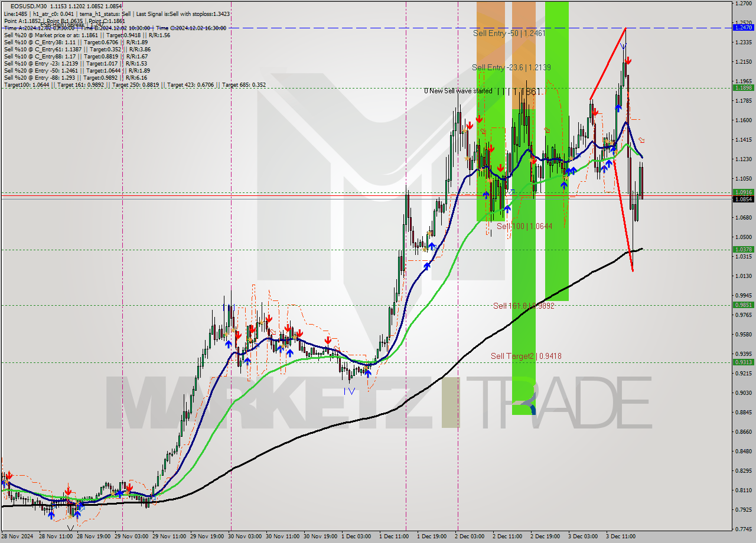This screenshot has width=756, height=543.
Task: Click the '1 Dec 11:00' time axis label
Action: coord(395,537)
